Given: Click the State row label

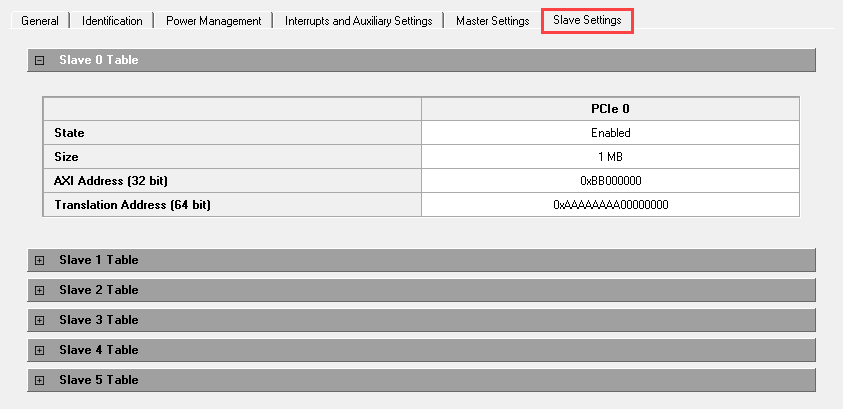Looking at the screenshot, I should pos(69,133).
